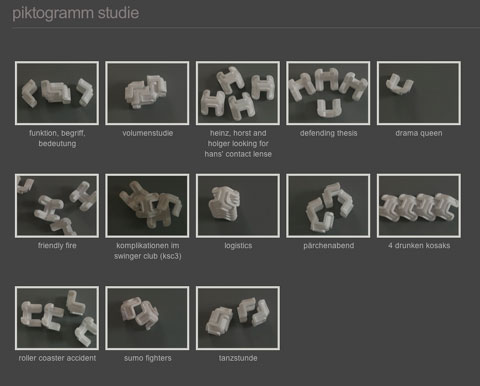Open the 'pärchenabend' thumbnail
The image size is (480, 386).
(328, 206)
